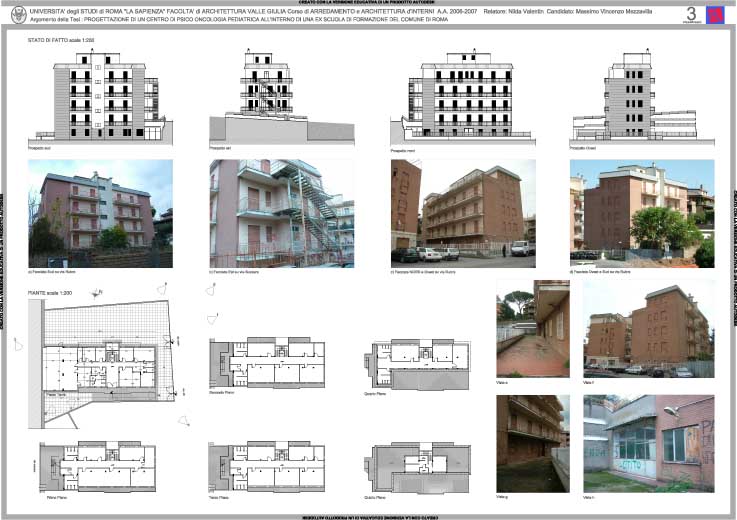The width and height of the screenshot is (737, 520).
Task: Click the caption (d) under the tree photo
Action: [x=600, y=272]
